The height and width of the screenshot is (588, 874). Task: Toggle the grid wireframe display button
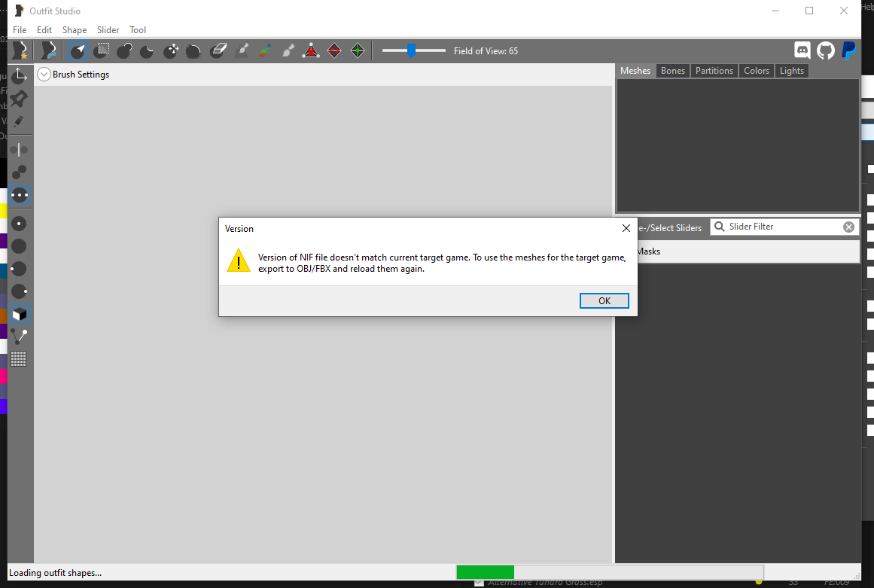(20, 359)
